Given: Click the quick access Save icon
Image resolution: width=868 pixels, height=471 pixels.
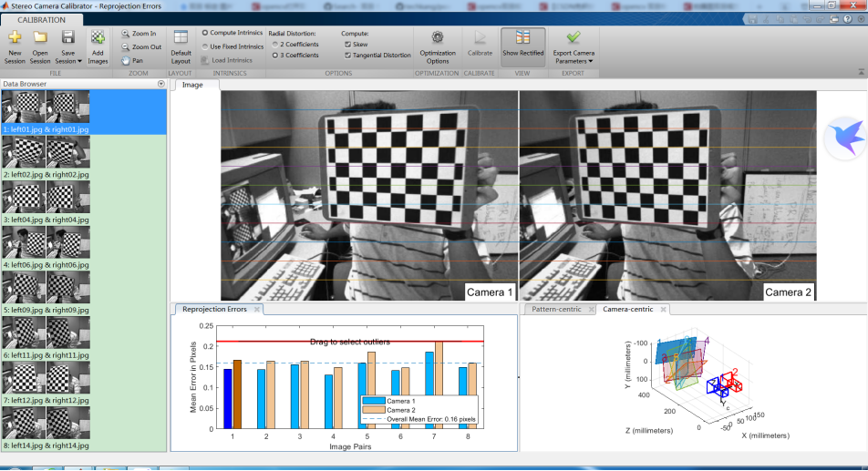Looking at the screenshot, I should tap(752, 19).
